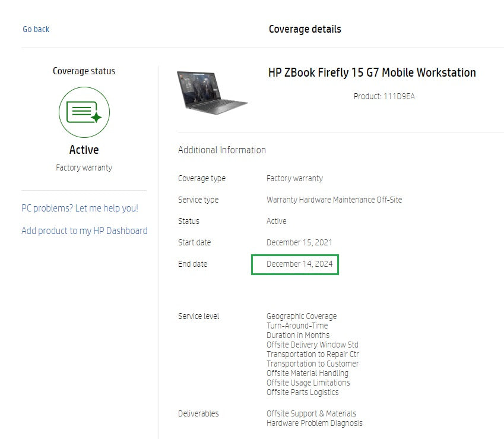Select 'Offsite Usage Limitations' entry
The width and height of the screenshot is (504, 439).
click(x=308, y=383)
